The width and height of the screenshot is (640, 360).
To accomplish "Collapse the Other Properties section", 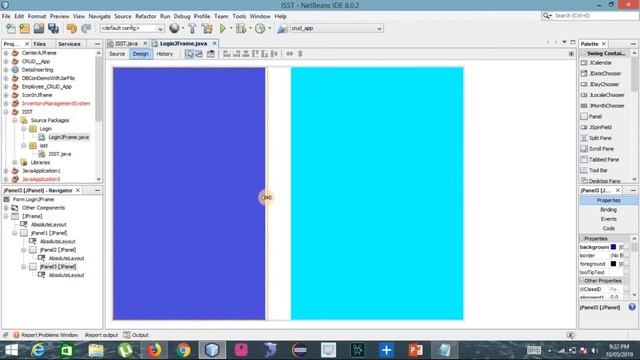I will (582, 281).
